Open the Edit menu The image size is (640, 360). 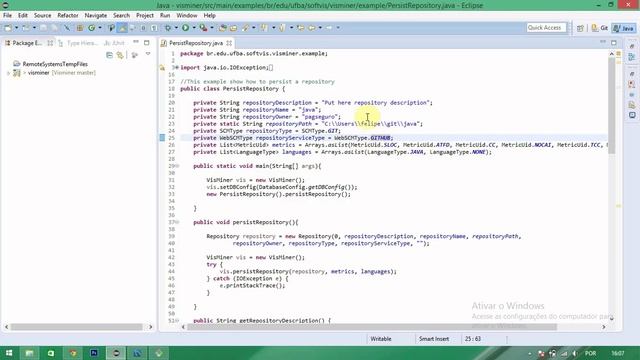pos(23,16)
